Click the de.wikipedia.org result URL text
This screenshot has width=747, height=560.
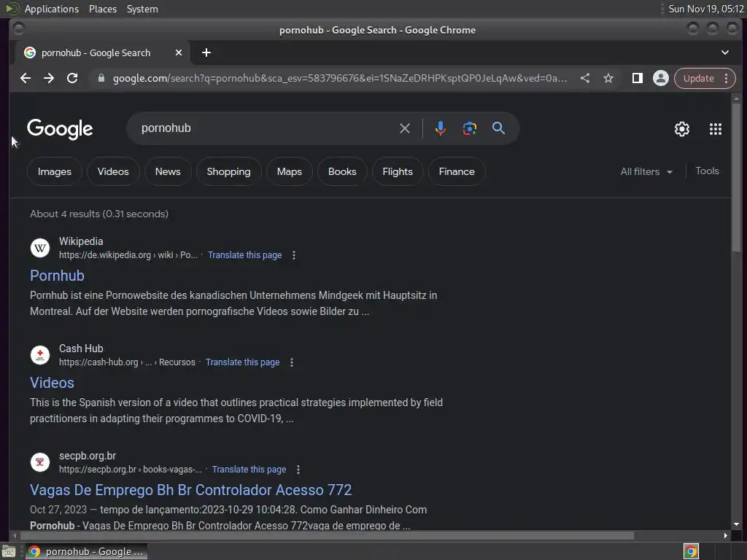coord(128,255)
